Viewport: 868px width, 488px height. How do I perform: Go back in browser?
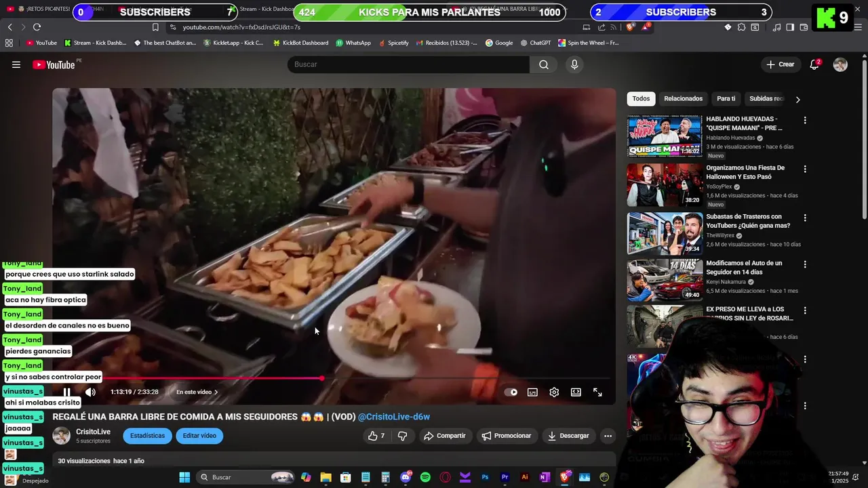coord(9,27)
